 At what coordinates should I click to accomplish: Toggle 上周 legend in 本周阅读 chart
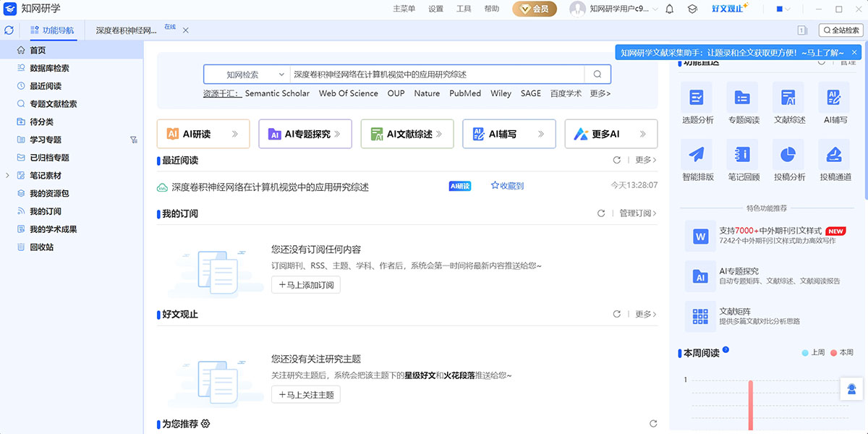[x=814, y=352]
